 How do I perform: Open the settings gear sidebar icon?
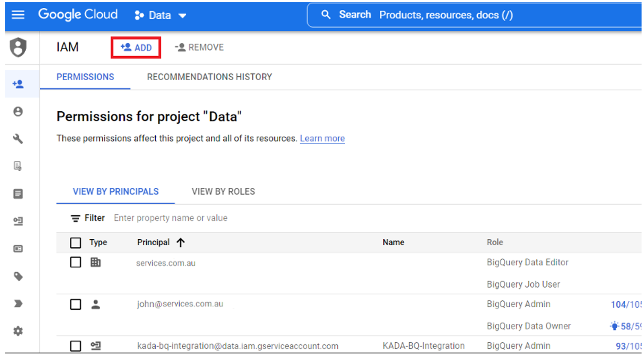18,331
